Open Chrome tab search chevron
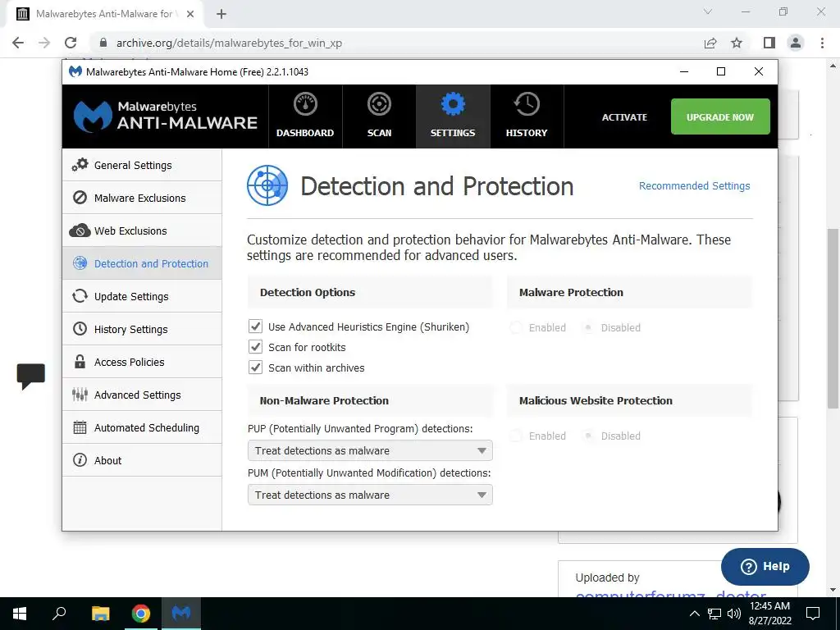 [708, 11]
